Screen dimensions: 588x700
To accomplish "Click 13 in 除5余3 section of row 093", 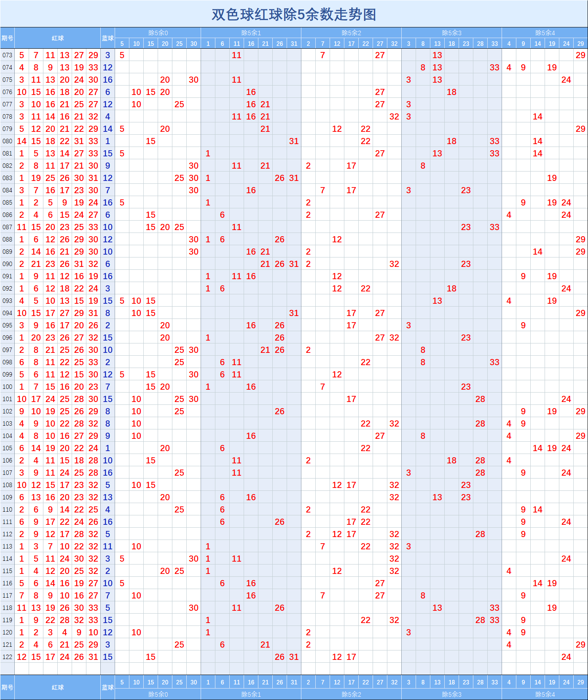I will [437, 300].
